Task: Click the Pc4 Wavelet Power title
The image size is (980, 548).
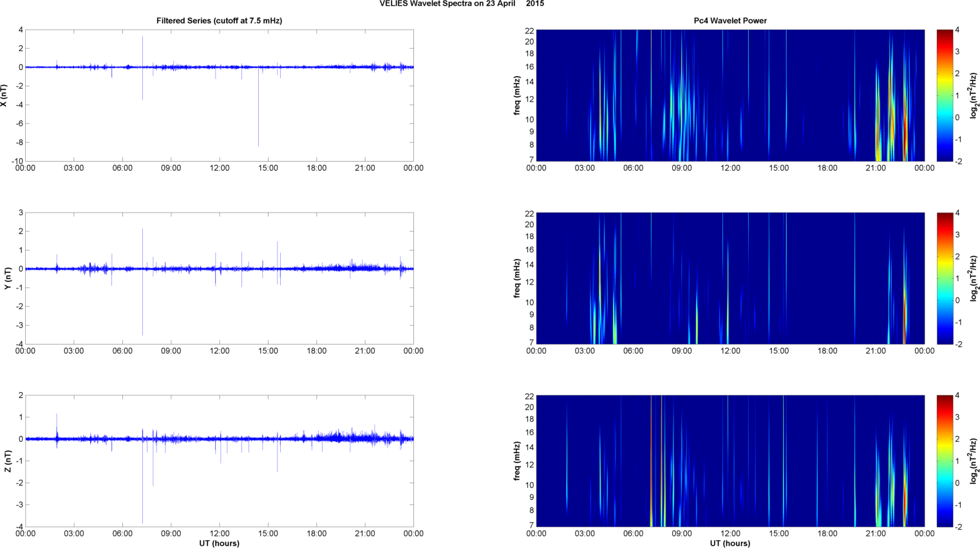Action: [x=730, y=21]
